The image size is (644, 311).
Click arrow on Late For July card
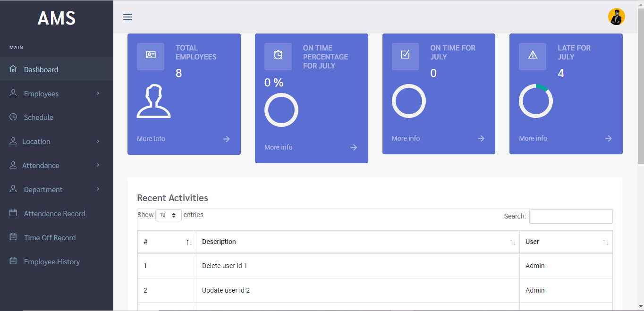point(609,138)
